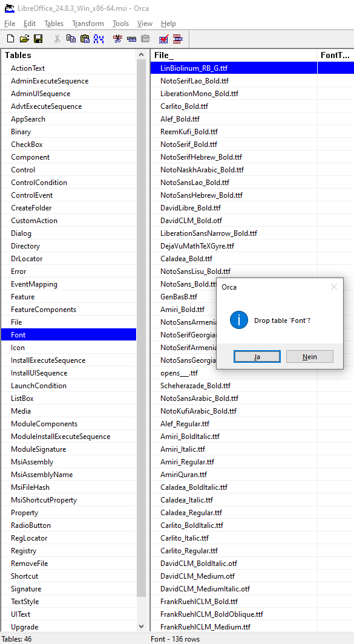Click the FontT... column header
The width and height of the screenshot is (354, 644).
[x=335, y=55]
